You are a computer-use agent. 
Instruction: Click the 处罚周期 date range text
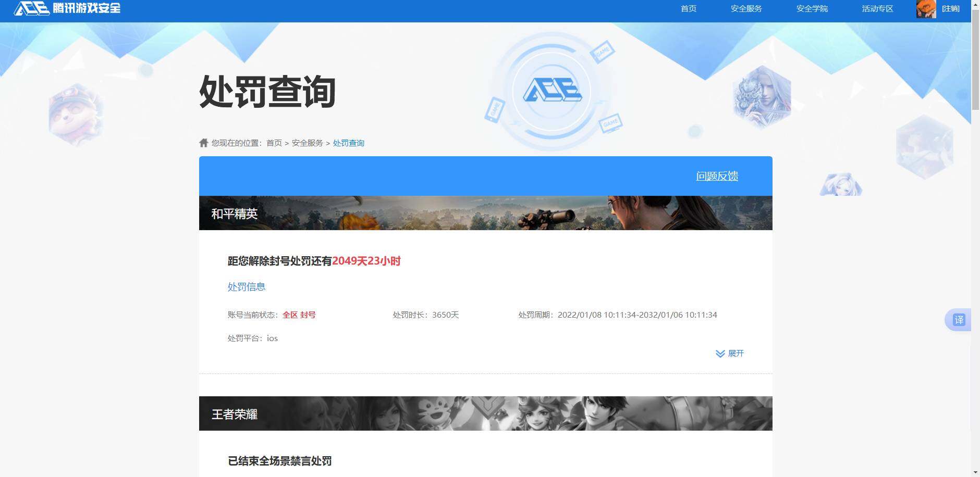tap(618, 315)
